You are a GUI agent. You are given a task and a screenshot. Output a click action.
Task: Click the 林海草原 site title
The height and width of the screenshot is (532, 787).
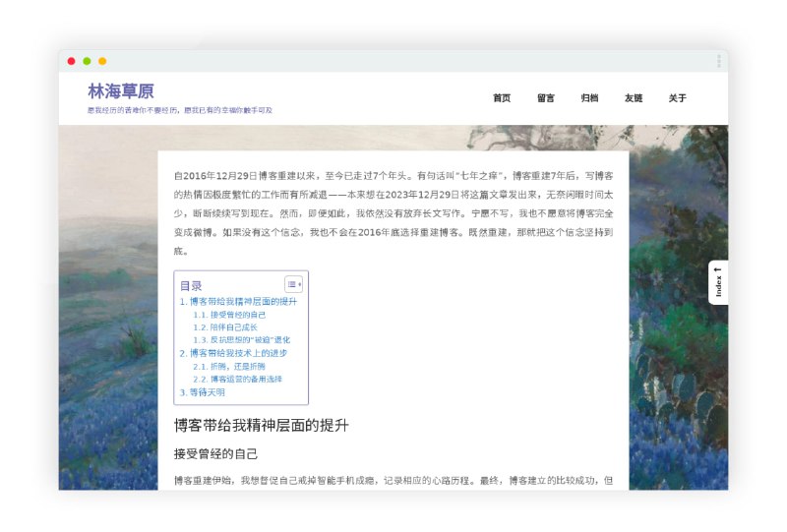[121, 91]
